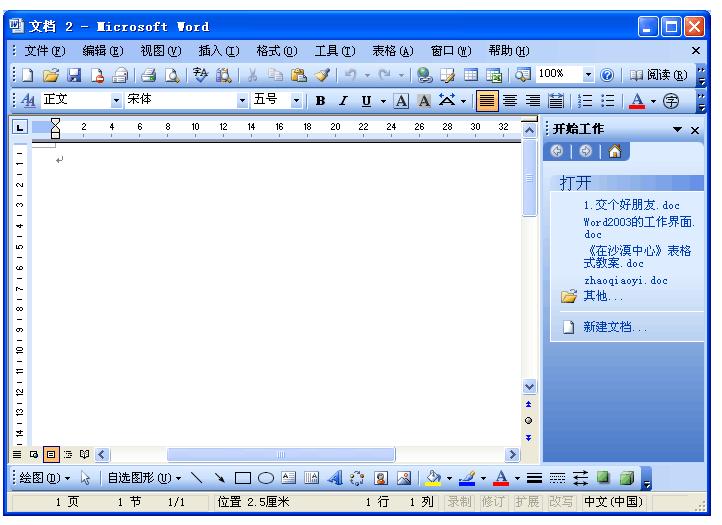
Task: Open the 自选图形 AutoShapes dropdown
Action: [144, 478]
